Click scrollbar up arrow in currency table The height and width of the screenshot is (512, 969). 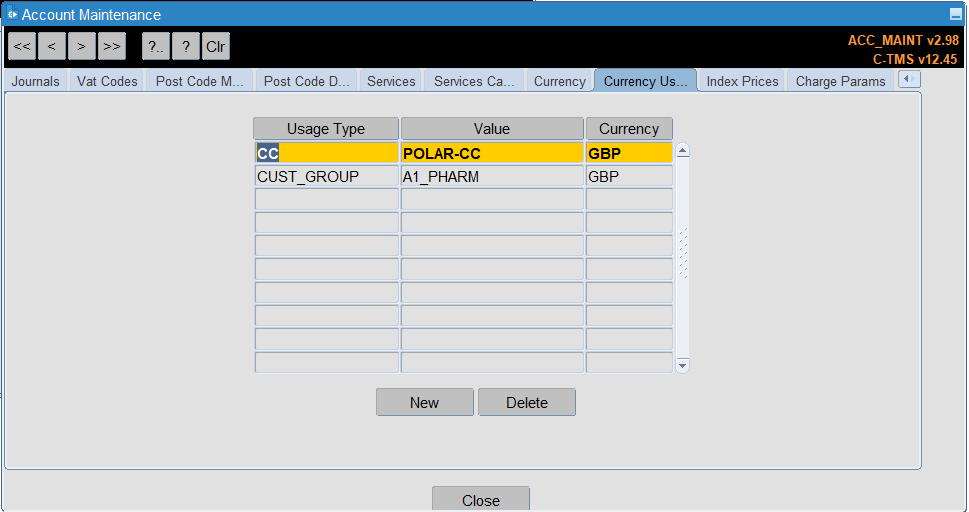point(682,151)
